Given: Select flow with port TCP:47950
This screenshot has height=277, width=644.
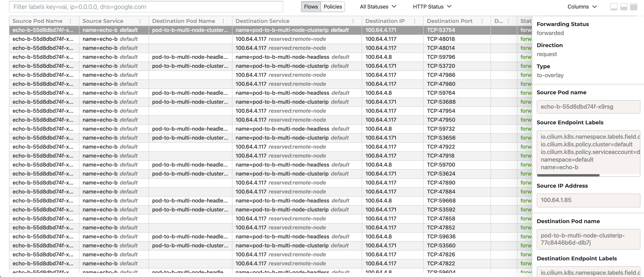Looking at the screenshot, I should (x=270, y=120).
